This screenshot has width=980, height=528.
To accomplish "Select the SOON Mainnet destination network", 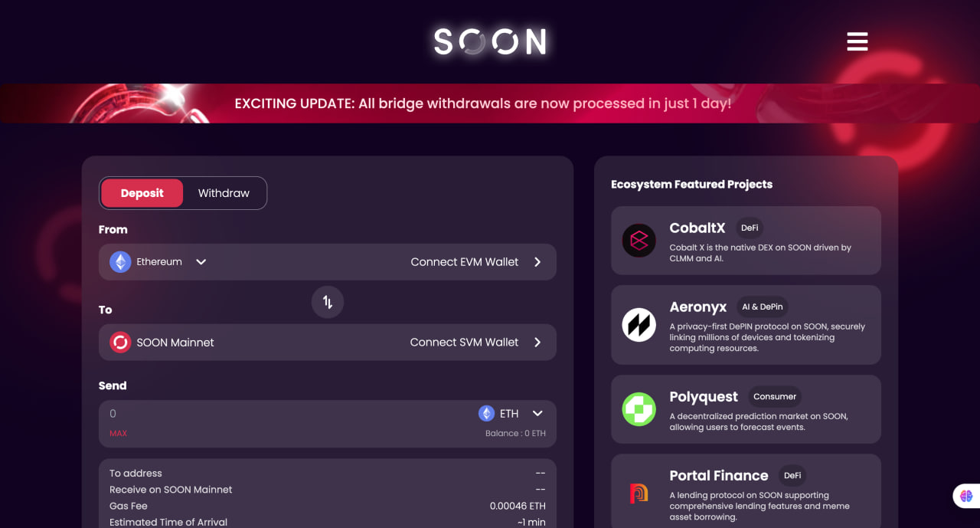I will (175, 343).
